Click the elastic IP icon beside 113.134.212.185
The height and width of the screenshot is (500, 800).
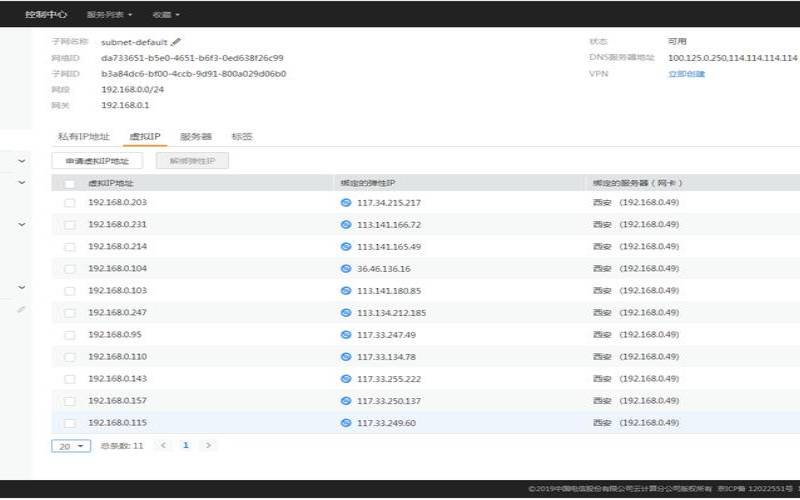coord(346,313)
